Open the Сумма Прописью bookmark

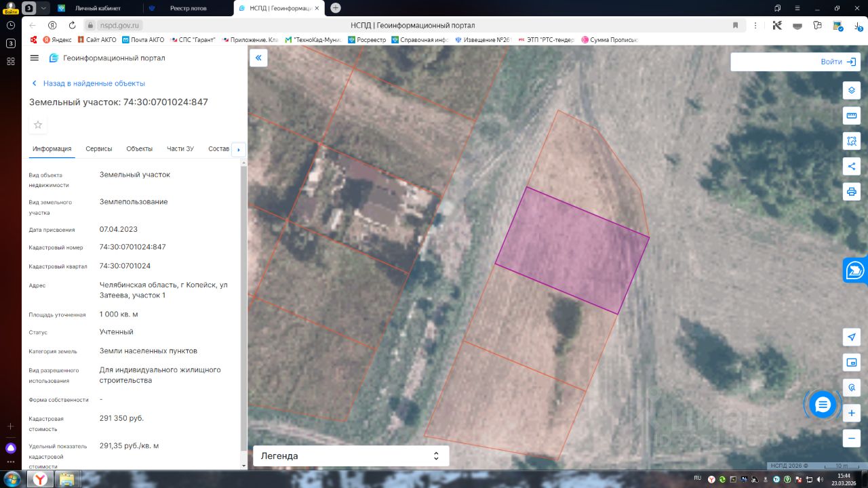[609, 40]
